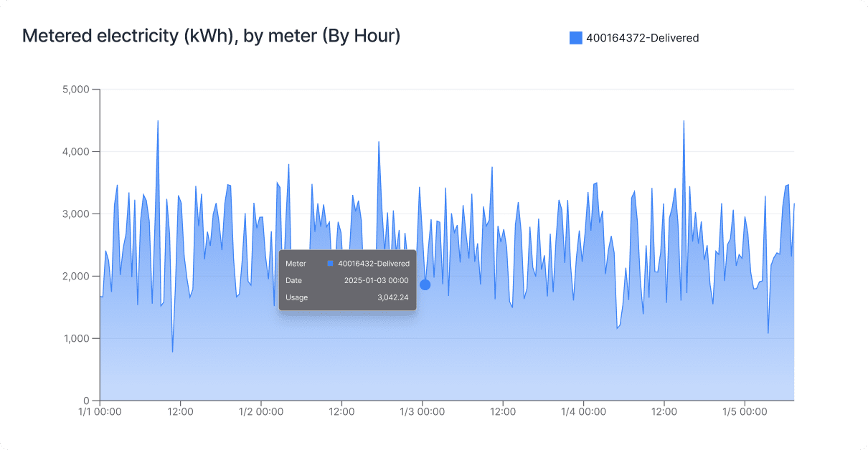Screen dimensions: 868x450
Task: Click the tooltip's Usage row label
Action: point(296,297)
